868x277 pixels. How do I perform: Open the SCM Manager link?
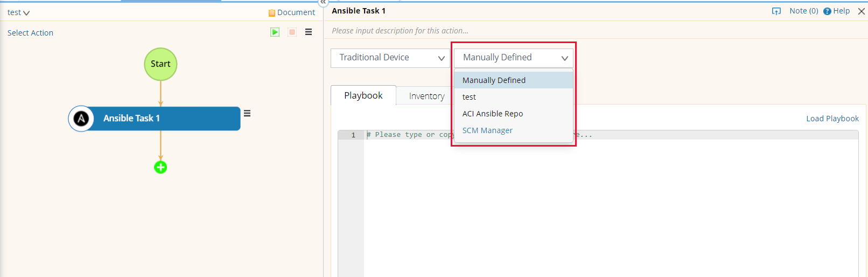click(x=487, y=130)
